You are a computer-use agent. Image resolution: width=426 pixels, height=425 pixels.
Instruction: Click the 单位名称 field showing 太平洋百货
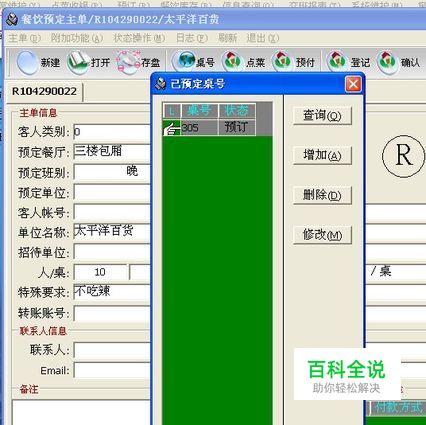click(x=112, y=232)
